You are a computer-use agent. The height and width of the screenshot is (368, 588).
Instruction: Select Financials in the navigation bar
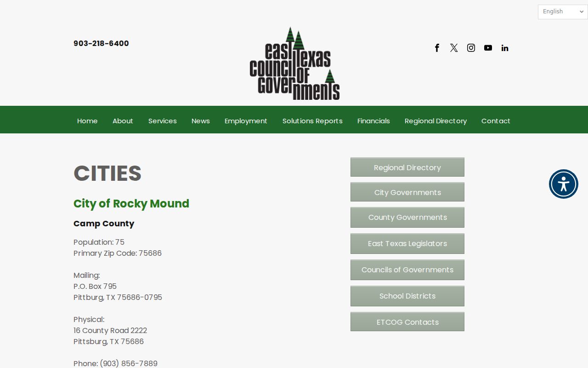(x=373, y=121)
